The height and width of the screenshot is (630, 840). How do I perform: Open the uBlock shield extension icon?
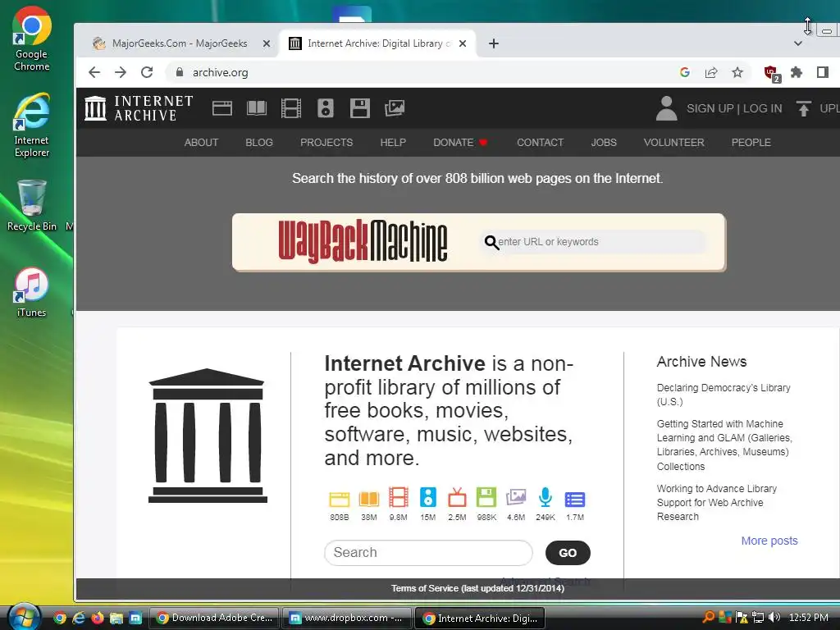tap(772, 73)
